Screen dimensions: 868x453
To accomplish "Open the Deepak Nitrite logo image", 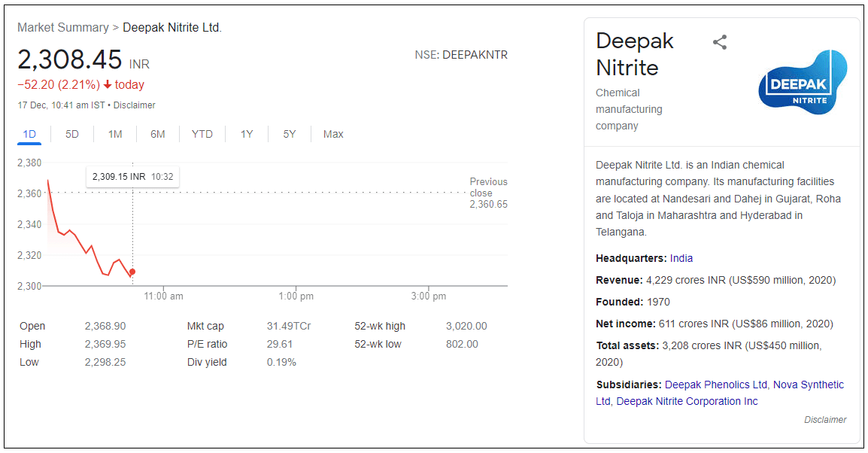I will [803, 82].
